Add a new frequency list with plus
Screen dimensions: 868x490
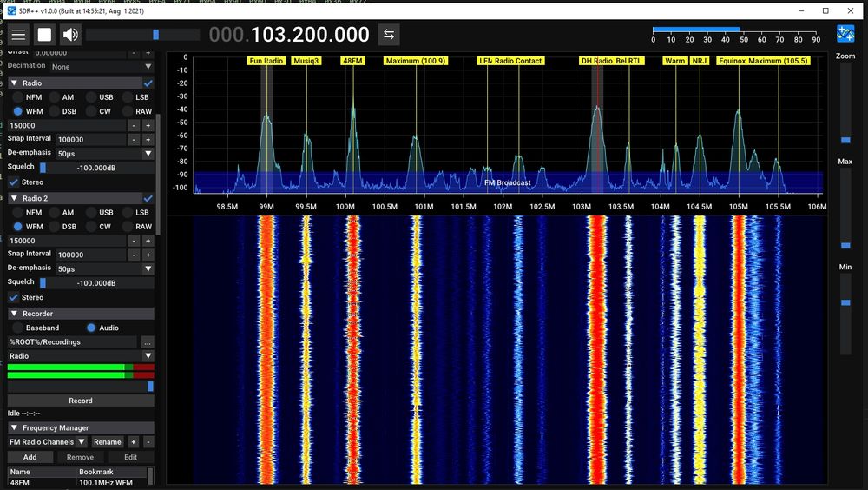[134, 442]
